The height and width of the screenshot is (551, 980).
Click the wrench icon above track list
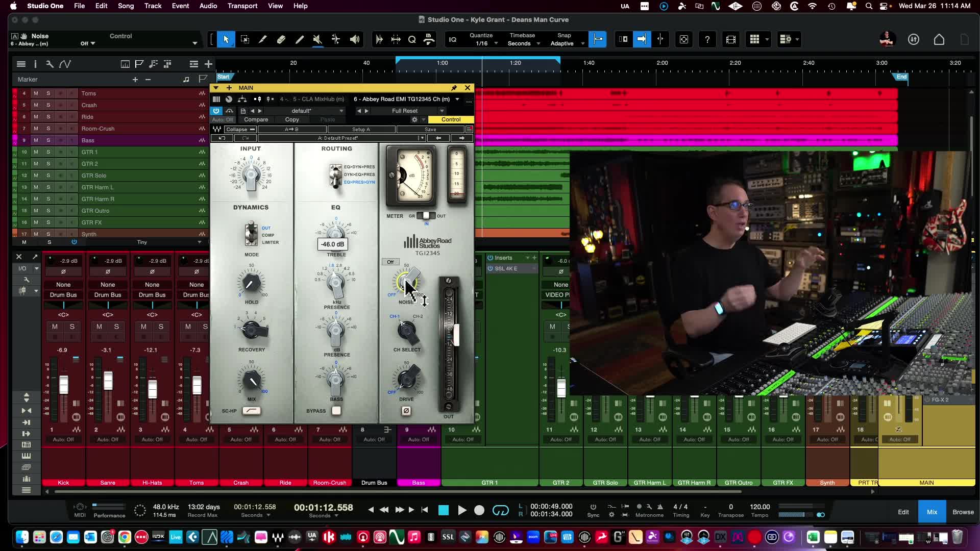pyautogui.click(x=50, y=64)
